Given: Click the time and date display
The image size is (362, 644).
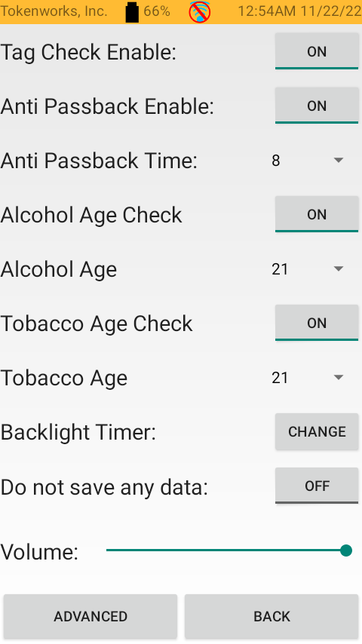Looking at the screenshot, I should (299, 11).
